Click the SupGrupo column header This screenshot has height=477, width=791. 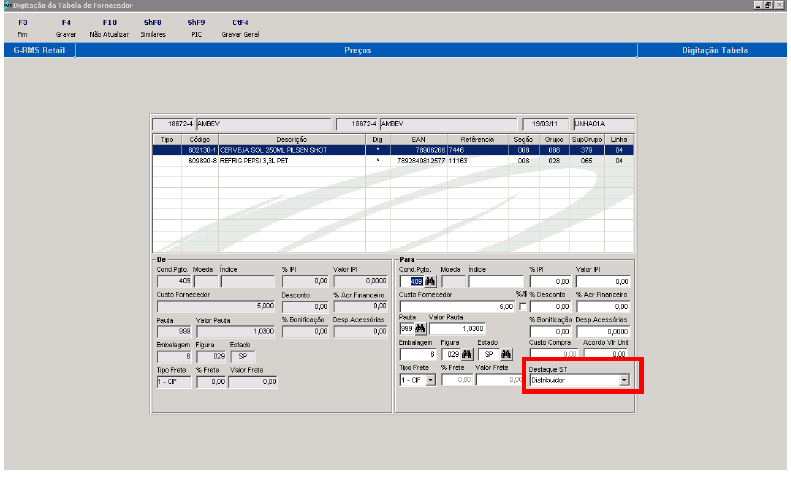point(587,140)
